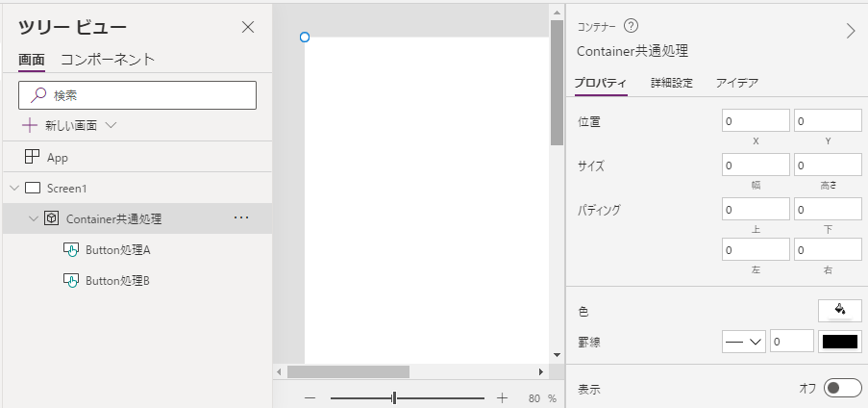
Task: Select the App icon in tree
Action: [32, 157]
